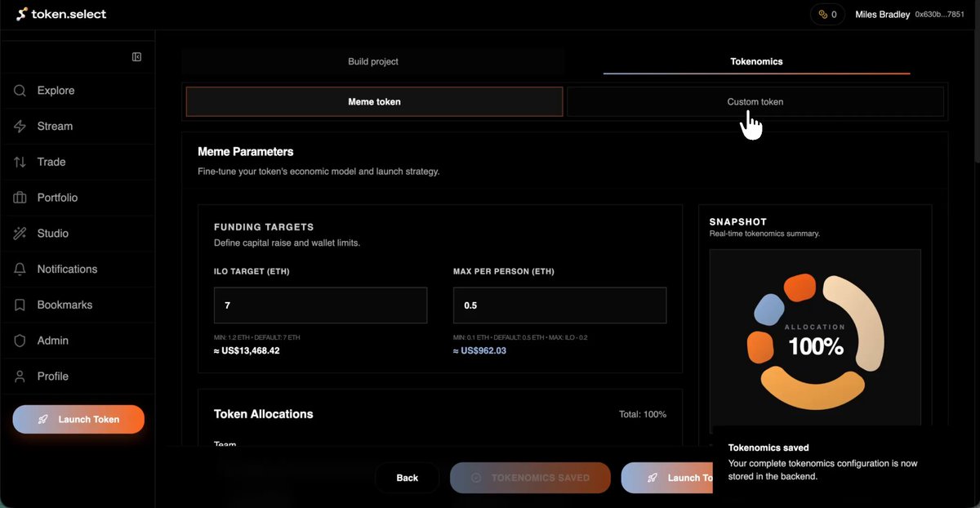
Task: Click the token.select logo
Action: (x=61, y=14)
